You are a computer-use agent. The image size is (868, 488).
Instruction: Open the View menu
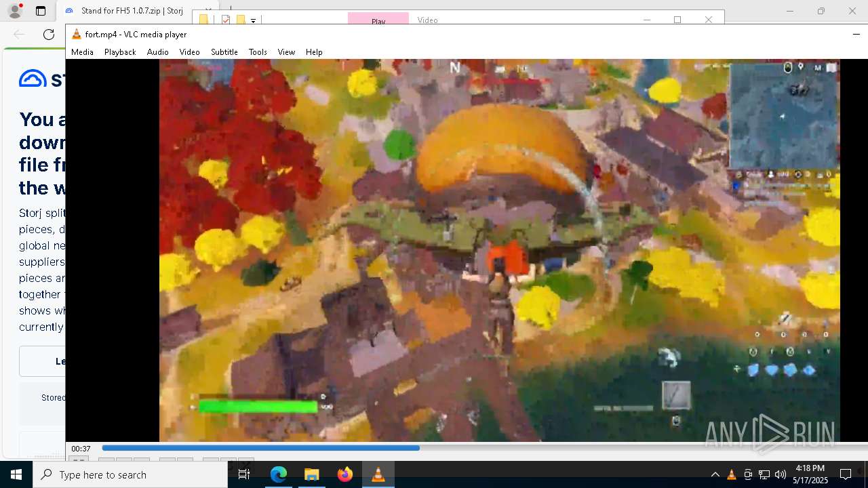(286, 52)
